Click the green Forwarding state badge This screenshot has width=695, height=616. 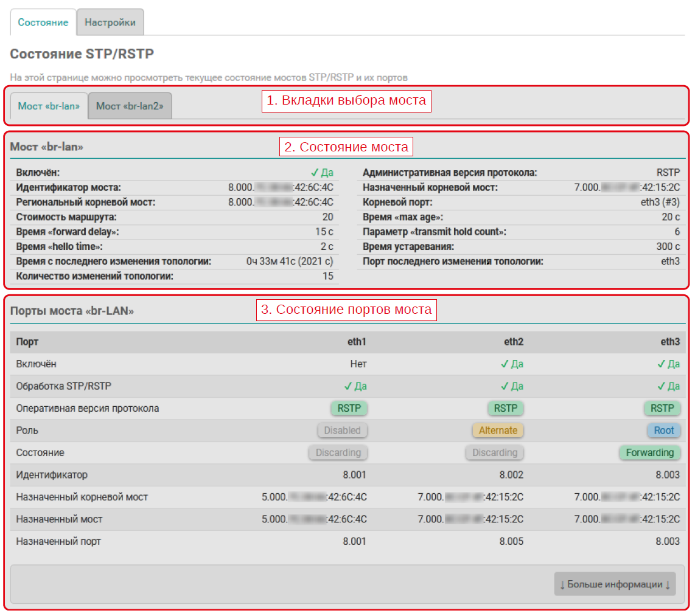coord(649,452)
